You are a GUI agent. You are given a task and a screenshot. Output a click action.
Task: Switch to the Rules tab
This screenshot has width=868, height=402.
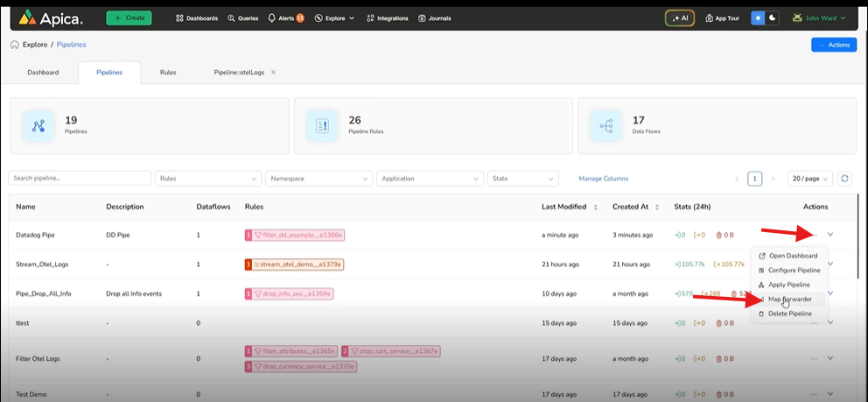tap(168, 72)
